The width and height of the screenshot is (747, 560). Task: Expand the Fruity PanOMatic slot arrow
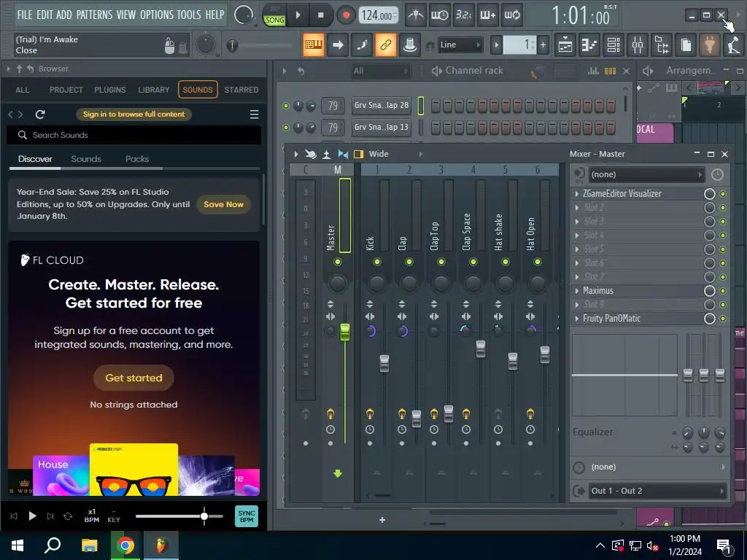coord(577,318)
